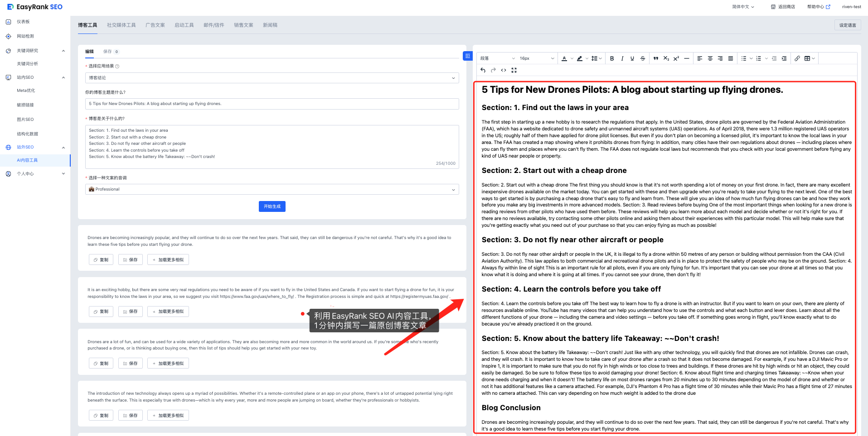This screenshot has height=436, width=868.
Task: Decrease indent in editor
Action: 774,58
